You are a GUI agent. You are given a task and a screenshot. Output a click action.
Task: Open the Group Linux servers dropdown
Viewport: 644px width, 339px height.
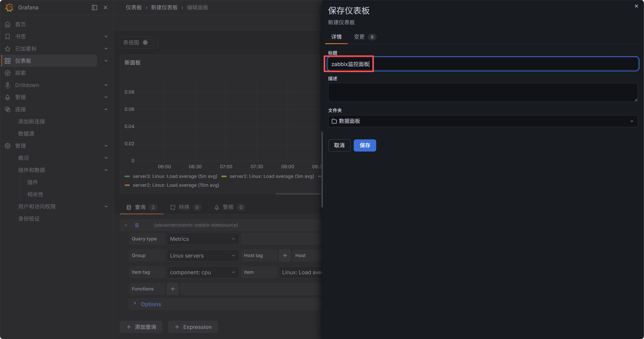coord(203,256)
